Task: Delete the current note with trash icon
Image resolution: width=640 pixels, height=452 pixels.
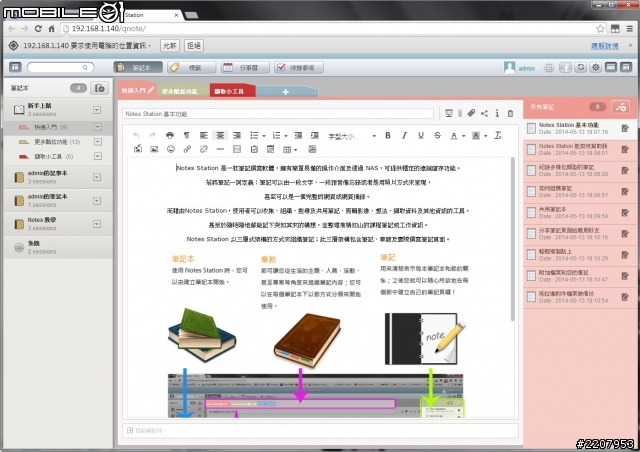Action: (x=510, y=114)
